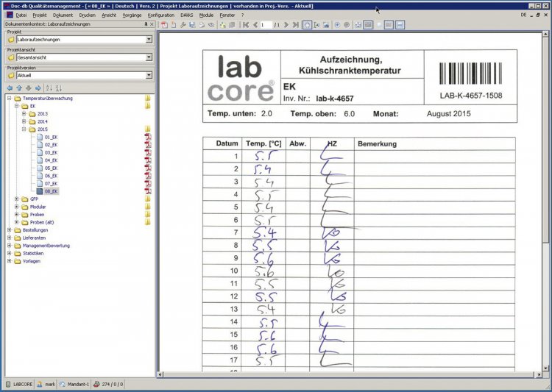Expand the 2014 folder
This screenshot has width=552, height=392.
[x=24, y=121]
